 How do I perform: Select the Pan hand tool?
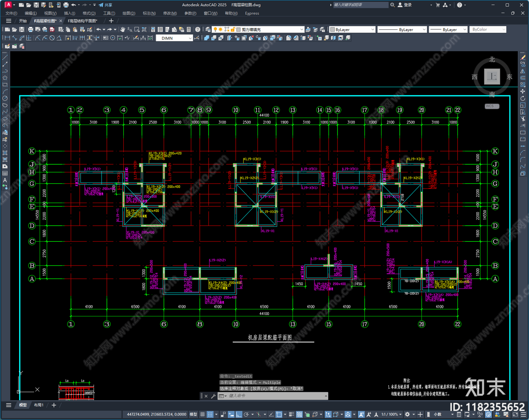(x=123, y=29)
